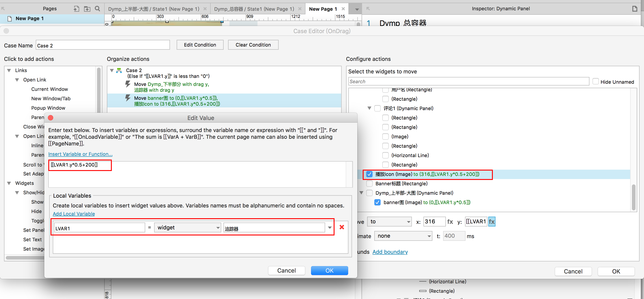Click the notes page icon in Inspector header

click(635, 9)
